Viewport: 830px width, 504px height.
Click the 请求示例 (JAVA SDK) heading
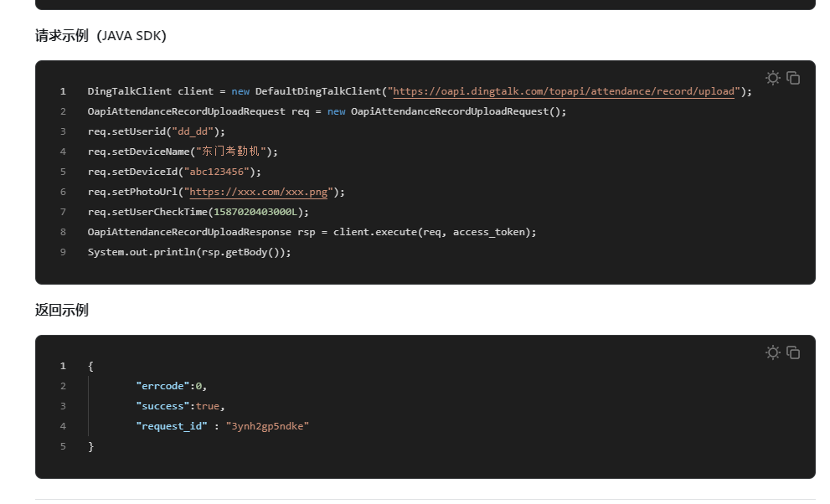point(101,36)
